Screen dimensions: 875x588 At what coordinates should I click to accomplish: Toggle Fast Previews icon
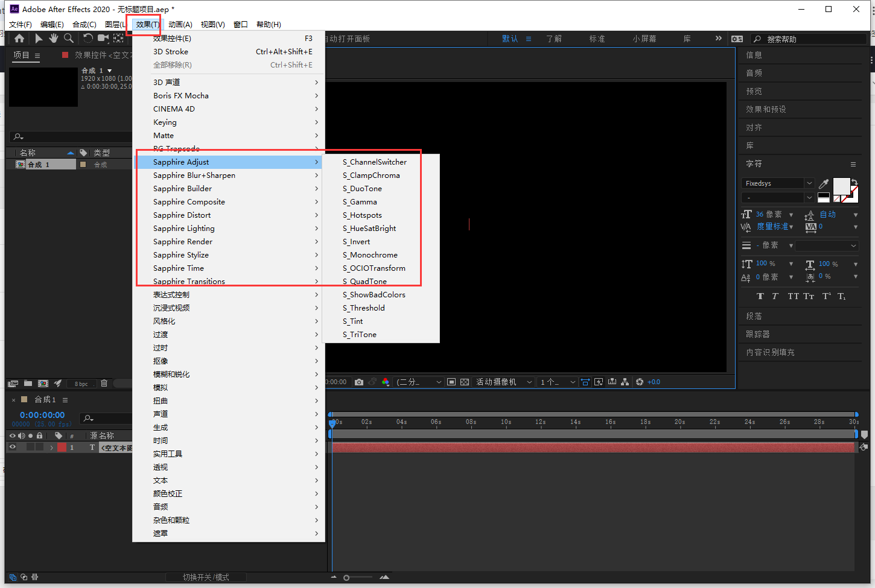click(x=599, y=382)
